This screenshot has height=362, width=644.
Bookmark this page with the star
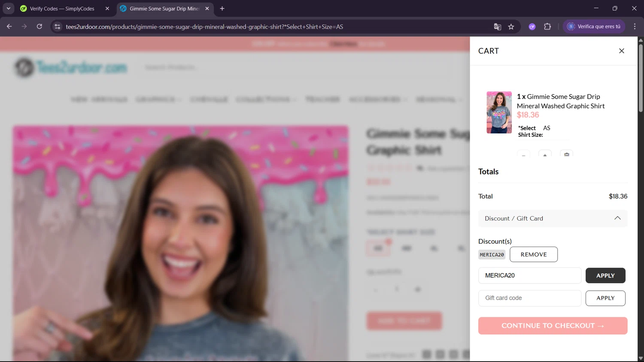tap(511, 27)
